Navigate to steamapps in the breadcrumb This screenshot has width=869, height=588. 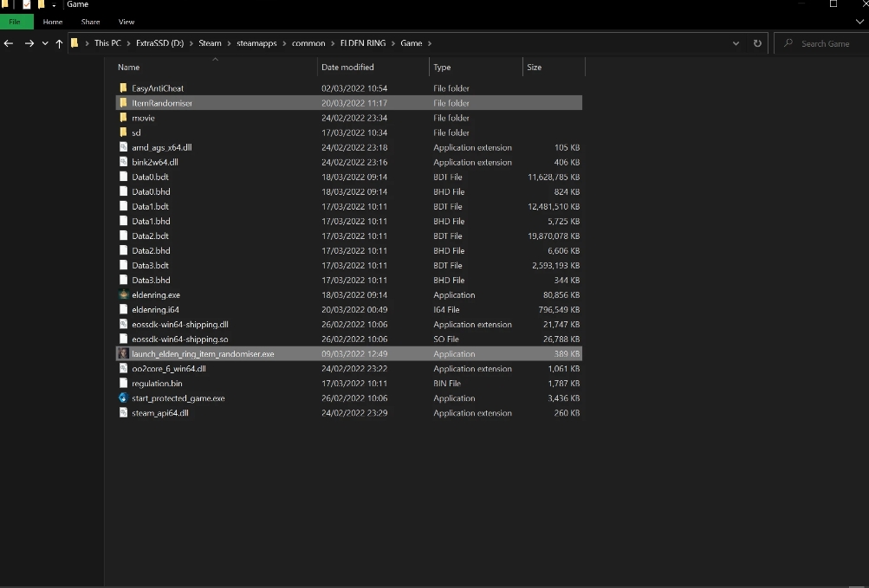[256, 43]
